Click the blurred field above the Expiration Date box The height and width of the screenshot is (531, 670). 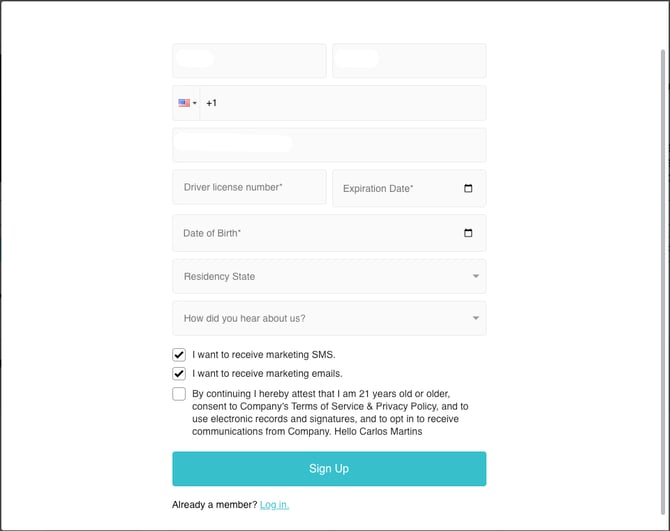(x=409, y=60)
